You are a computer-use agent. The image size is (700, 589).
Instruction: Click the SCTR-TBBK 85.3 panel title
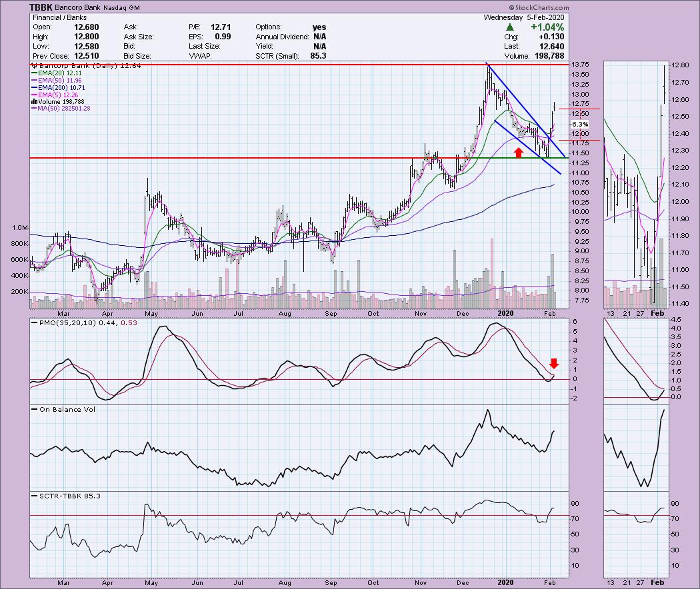69,496
